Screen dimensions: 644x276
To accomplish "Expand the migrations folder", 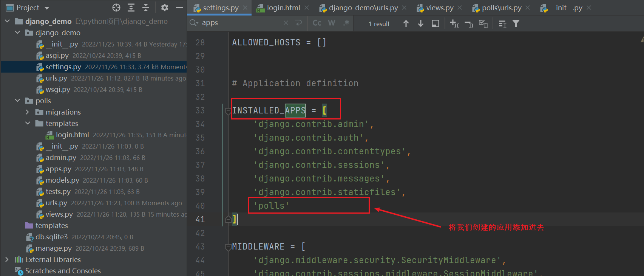I will 27,112.
